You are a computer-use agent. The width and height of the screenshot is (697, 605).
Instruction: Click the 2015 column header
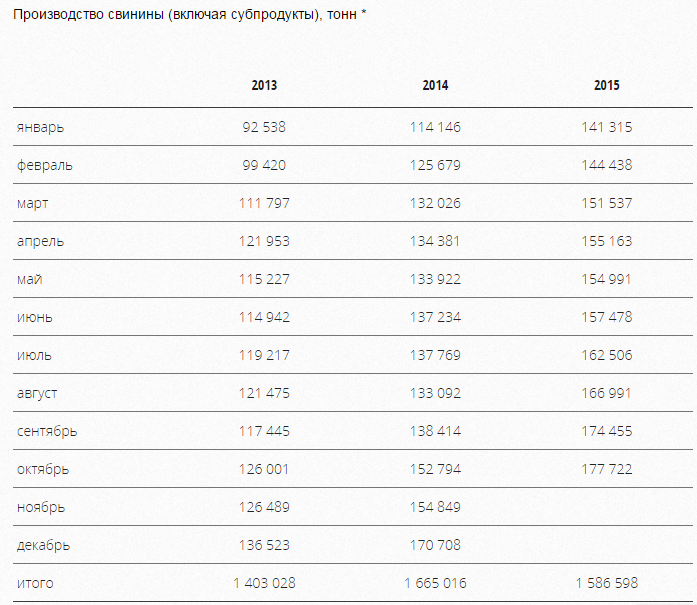(x=606, y=86)
